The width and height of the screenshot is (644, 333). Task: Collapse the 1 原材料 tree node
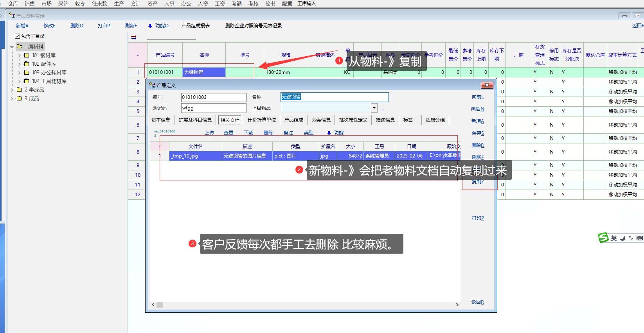(x=12, y=47)
